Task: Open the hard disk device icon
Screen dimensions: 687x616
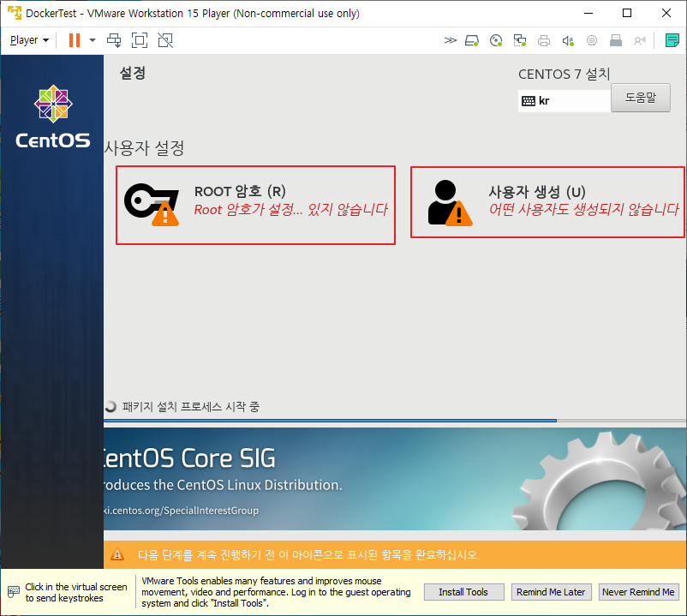Action: coord(472,41)
